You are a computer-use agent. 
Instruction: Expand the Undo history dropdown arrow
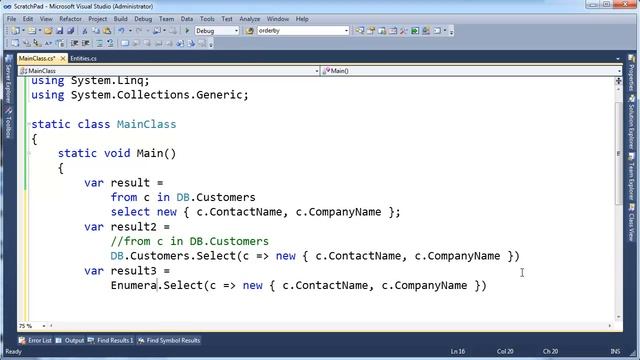coord(130,31)
